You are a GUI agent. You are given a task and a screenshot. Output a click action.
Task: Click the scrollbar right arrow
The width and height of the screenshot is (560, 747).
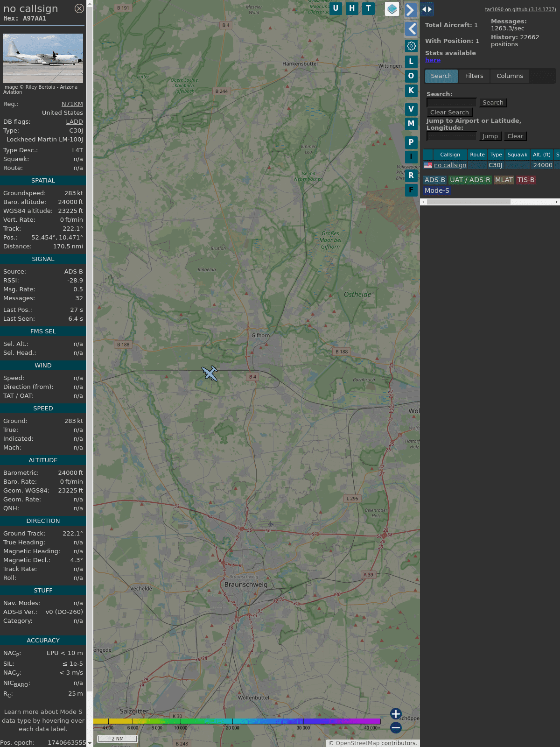coord(556,202)
